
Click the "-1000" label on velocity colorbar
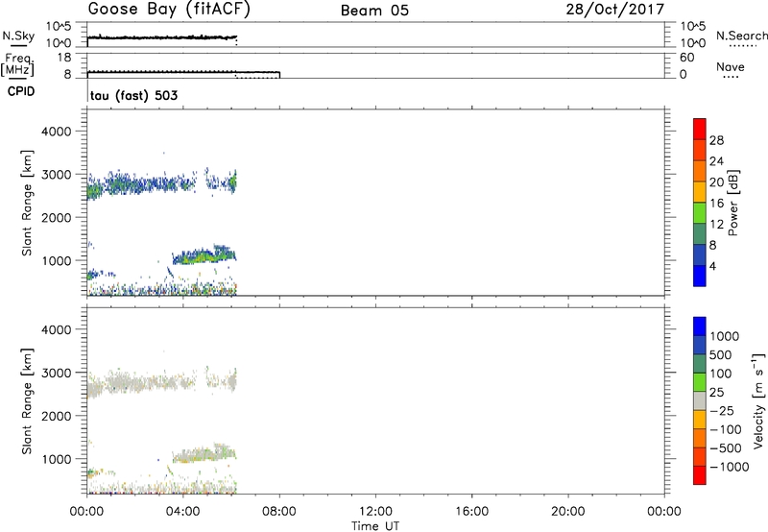(729, 467)
